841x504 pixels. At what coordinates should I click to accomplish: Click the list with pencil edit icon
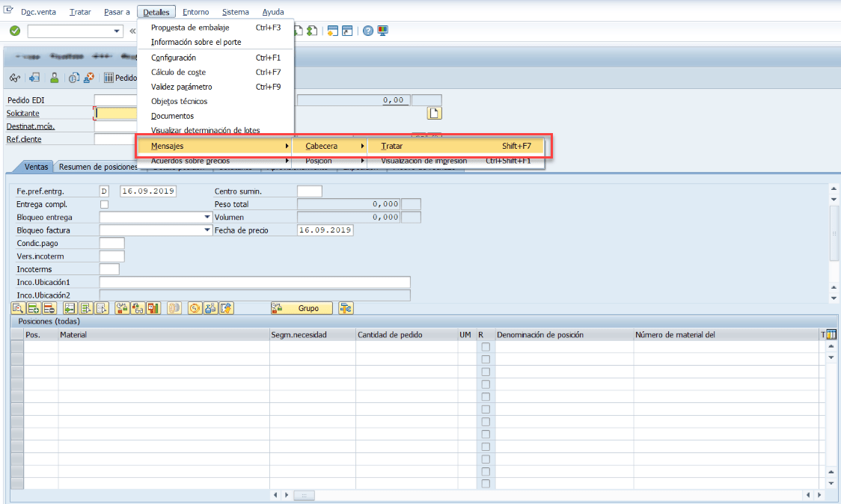pyautogui.click(x=227, y=308)
